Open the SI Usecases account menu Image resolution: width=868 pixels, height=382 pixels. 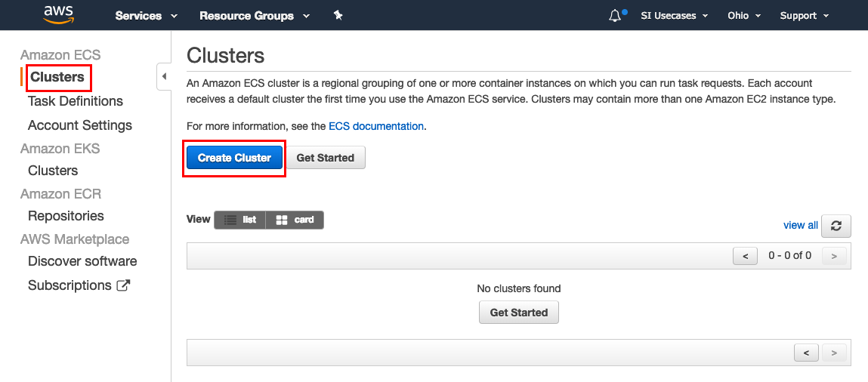(675, 16)
